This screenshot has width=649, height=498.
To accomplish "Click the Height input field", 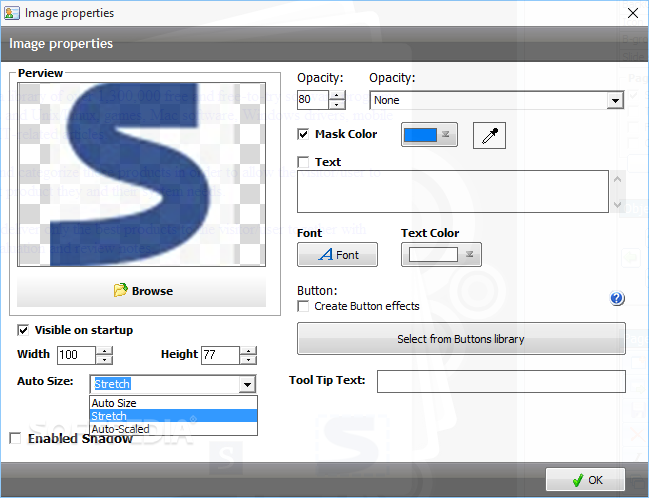I will click(x=221, y=355).
